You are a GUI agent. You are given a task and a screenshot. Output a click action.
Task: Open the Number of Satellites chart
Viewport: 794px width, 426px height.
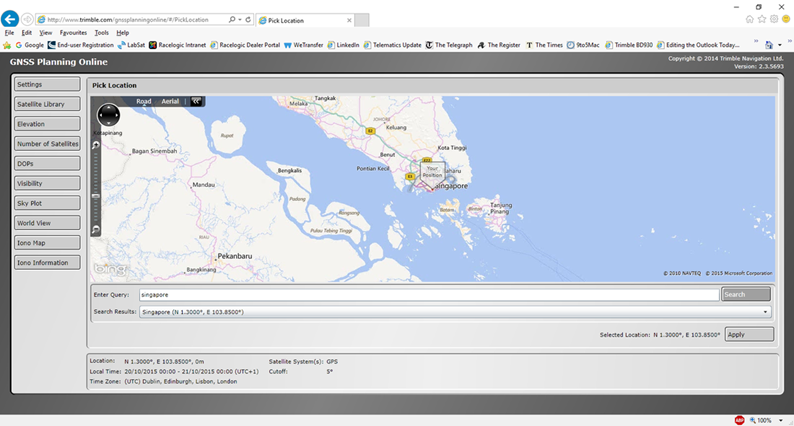coord(47,144)
